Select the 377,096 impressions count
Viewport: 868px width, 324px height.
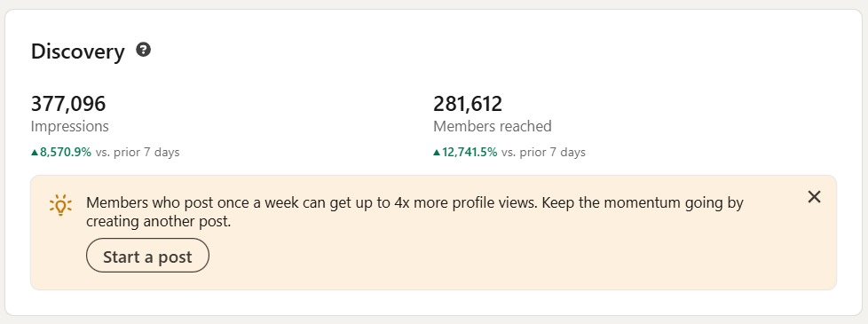coord(68,104)
